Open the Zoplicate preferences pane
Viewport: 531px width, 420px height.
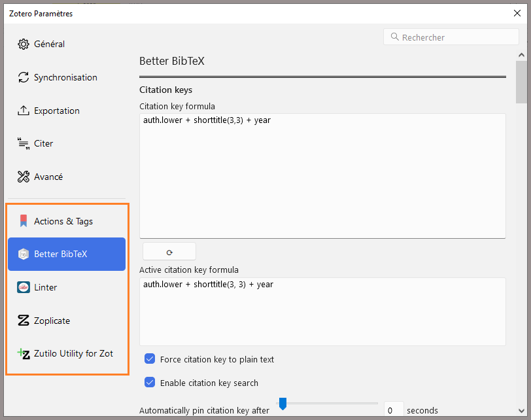[x=67, y=321]
